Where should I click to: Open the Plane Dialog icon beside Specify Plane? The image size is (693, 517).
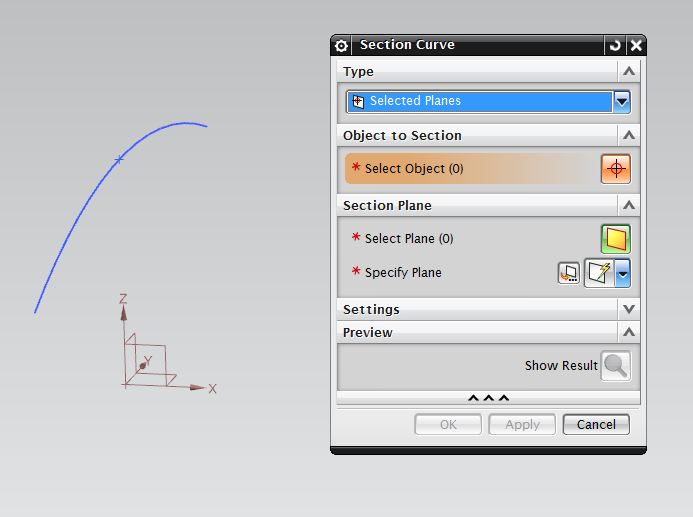(569, 273)
